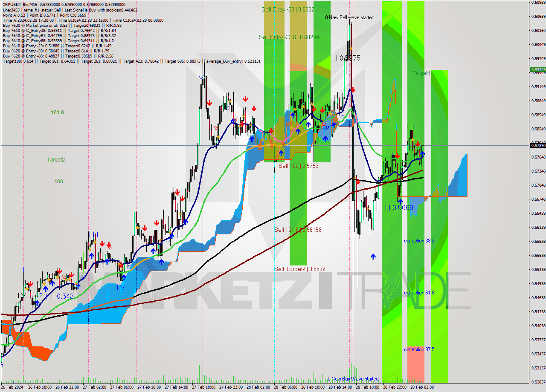The image size is (546, 392).
Task: Click the 0.60955 price axis label
Action: click(x=538, y=2)
